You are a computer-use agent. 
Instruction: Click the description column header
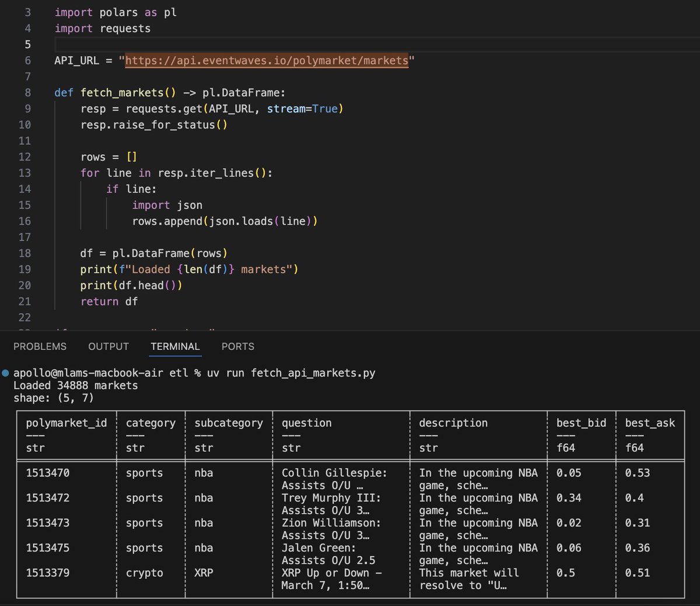point(453,423)
